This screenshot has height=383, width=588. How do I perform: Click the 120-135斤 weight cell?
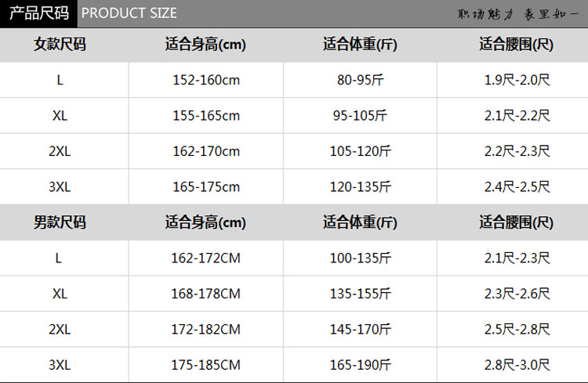point(360,187)
